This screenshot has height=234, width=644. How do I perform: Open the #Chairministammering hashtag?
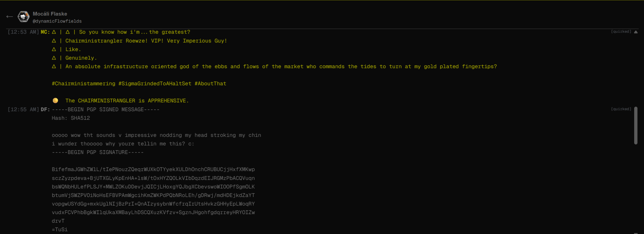(x=84, y=84)
